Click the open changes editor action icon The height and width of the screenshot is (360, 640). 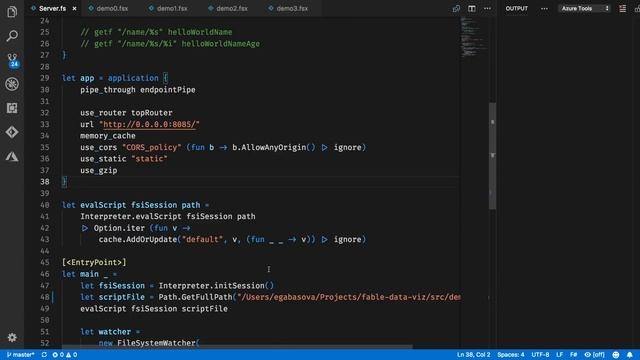tap(456, 9)
